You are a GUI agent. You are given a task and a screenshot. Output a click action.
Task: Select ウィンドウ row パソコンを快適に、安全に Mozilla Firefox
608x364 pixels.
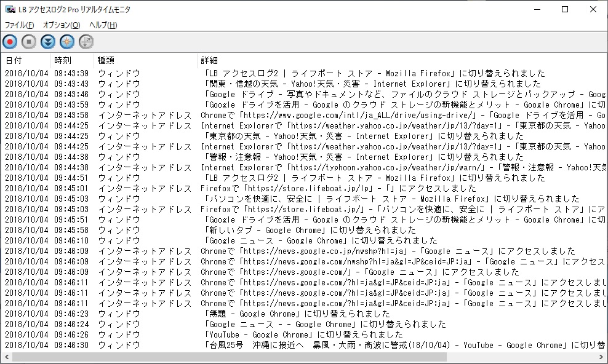[x=304, y=199]
